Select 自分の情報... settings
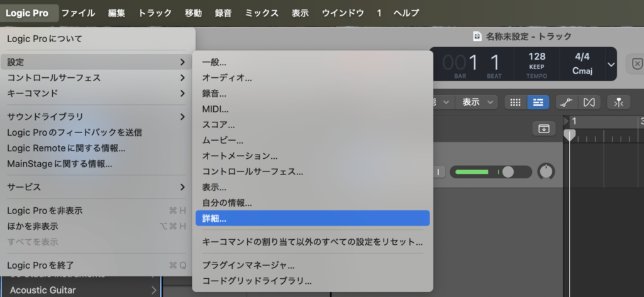The width and height of the screenshot is (644, 297). 313,203
